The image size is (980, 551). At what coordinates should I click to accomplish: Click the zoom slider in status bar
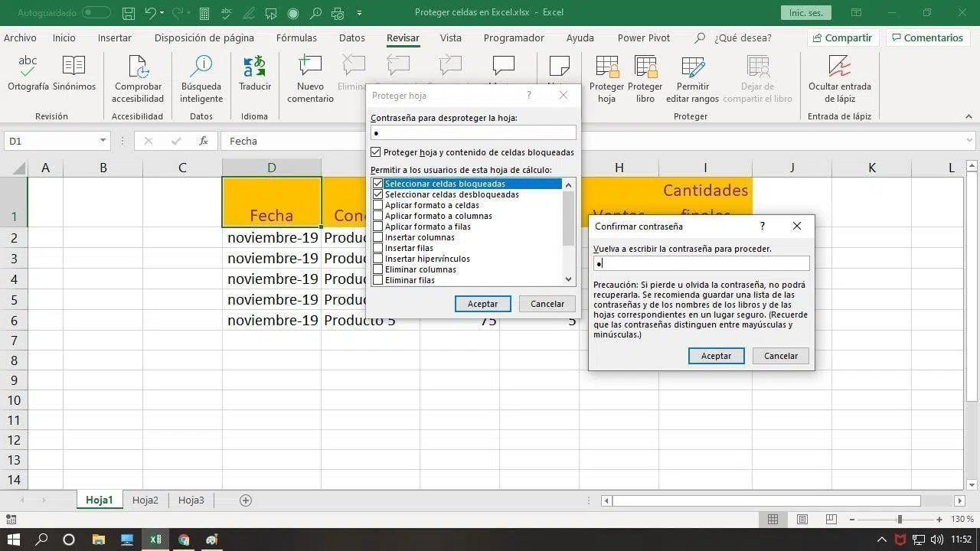(900, 520)
